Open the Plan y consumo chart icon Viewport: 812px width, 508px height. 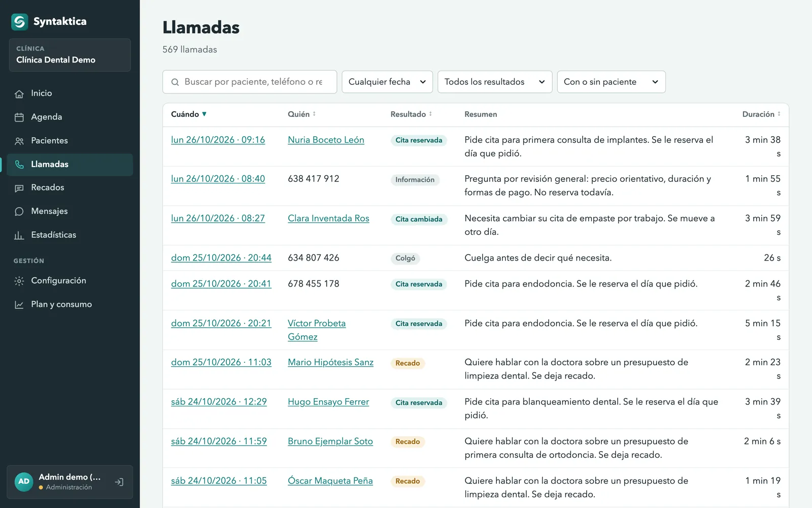pyautogui.click(x=19, y=305)
